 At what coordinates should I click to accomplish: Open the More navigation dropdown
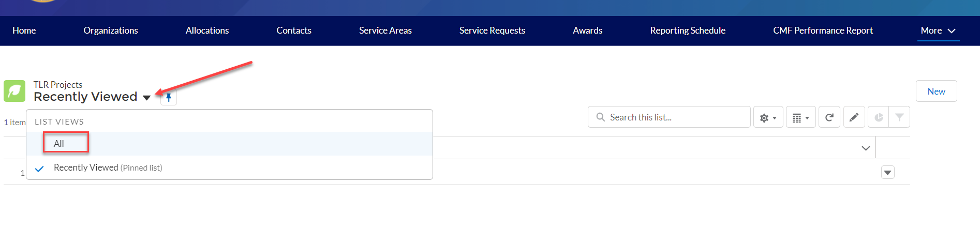coord(938,30)
